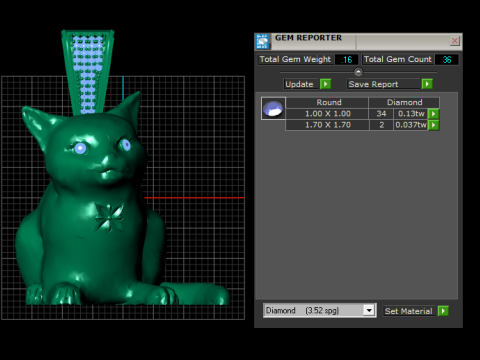Click the star flower on cat's chest
480x360 pixels.
(x=109, y=217)
